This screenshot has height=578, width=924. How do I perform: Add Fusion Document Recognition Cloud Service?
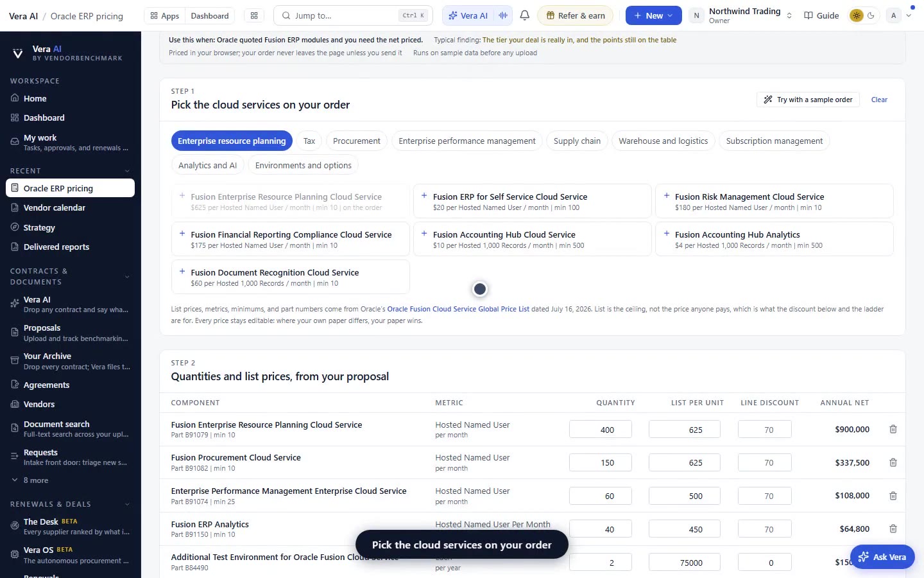291,277
